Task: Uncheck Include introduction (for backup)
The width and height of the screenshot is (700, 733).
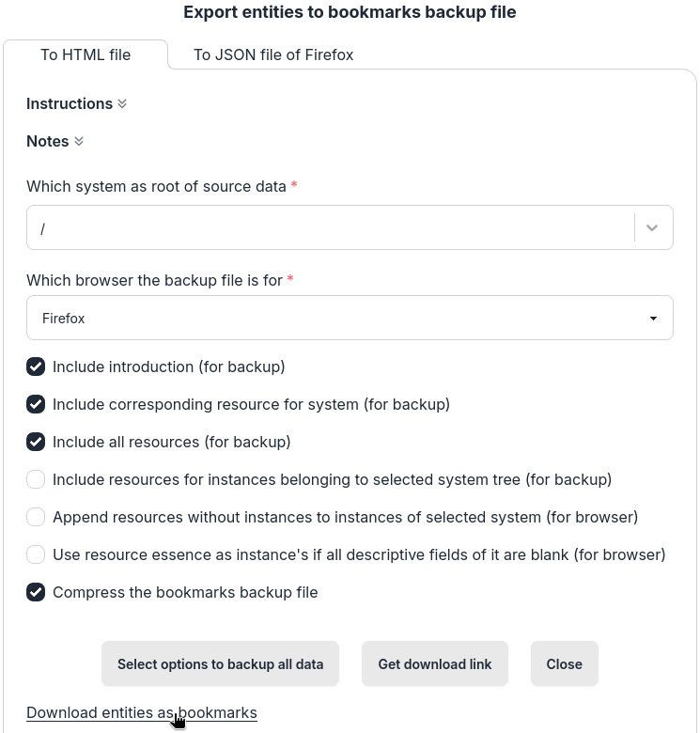Action: click(36, 366)
